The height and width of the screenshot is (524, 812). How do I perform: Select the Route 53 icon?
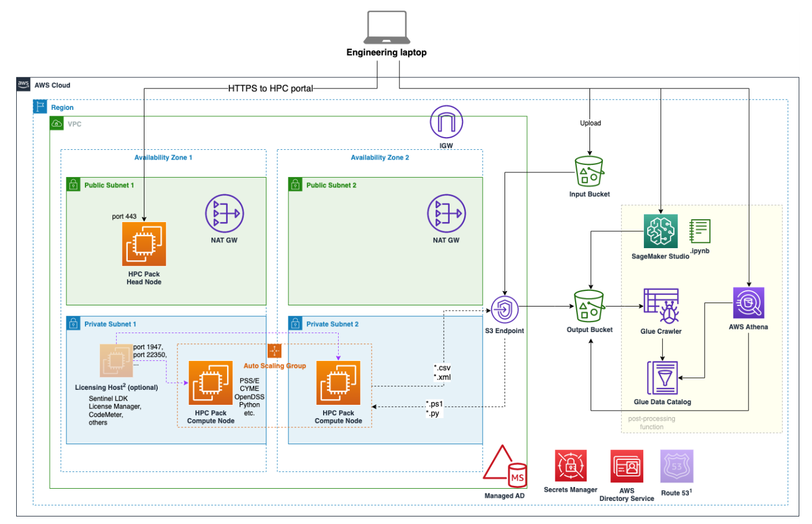pos(677,466)
